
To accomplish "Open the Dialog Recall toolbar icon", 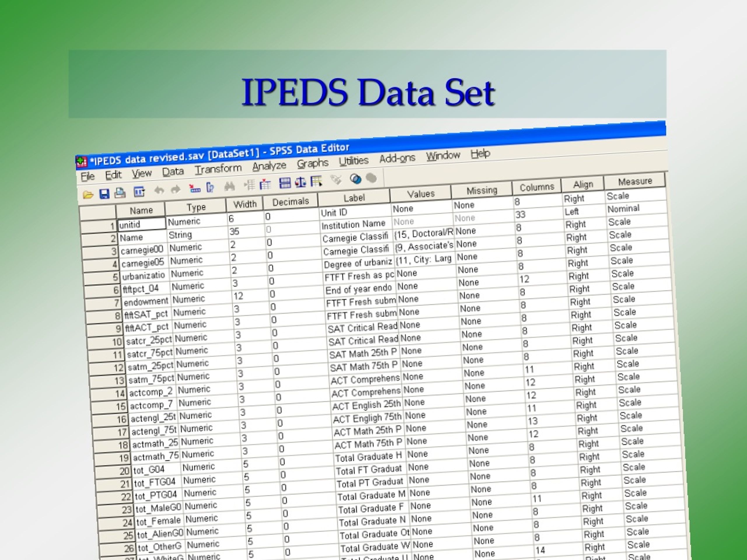I will coord(139,192).
